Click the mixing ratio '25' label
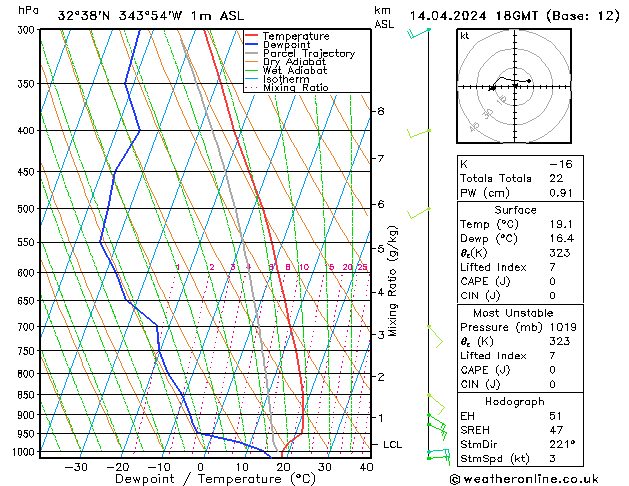This screenshot has height=486, width=629. pyautogui.click(x=363, y=267)
